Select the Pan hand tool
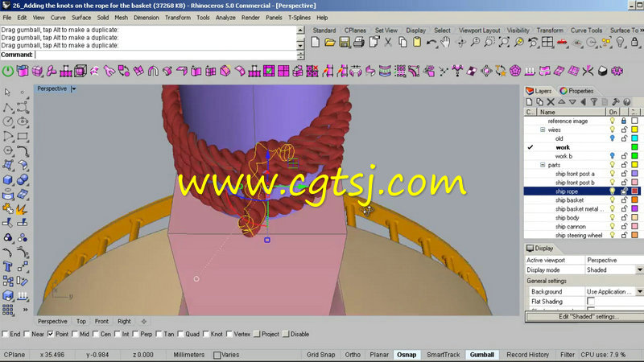This screenshot has width=644, height=362. pos(446,43)
